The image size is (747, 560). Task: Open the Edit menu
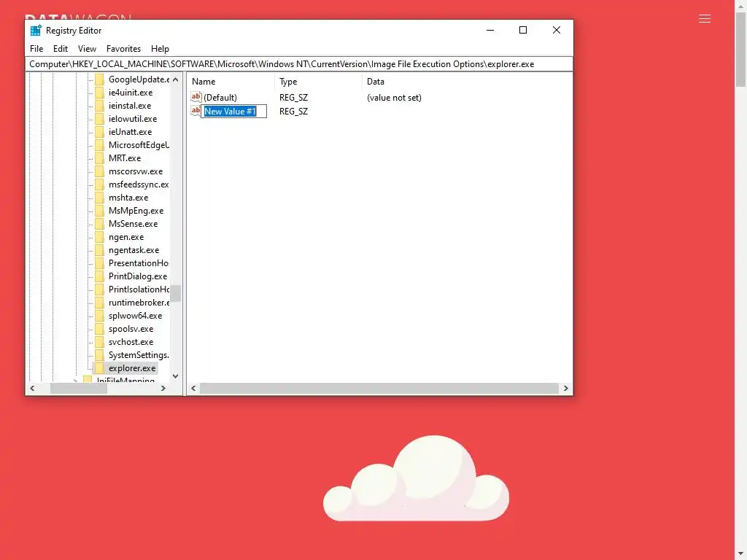click(61, 49)
